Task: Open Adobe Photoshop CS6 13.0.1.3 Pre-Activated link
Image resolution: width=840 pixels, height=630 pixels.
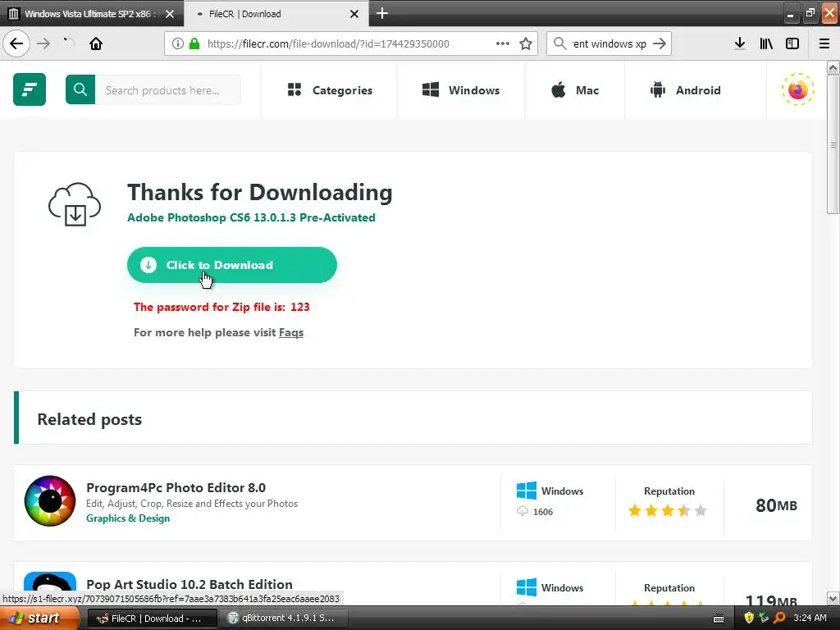Action: tap(251, 217)
